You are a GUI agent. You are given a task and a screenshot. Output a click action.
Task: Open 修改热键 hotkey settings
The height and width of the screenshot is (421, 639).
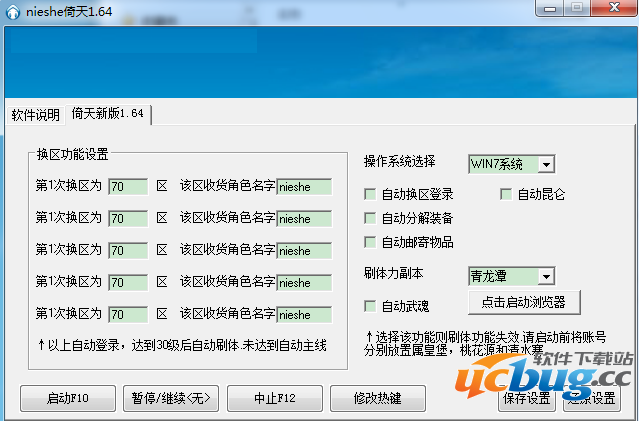[x=377, y=398]
